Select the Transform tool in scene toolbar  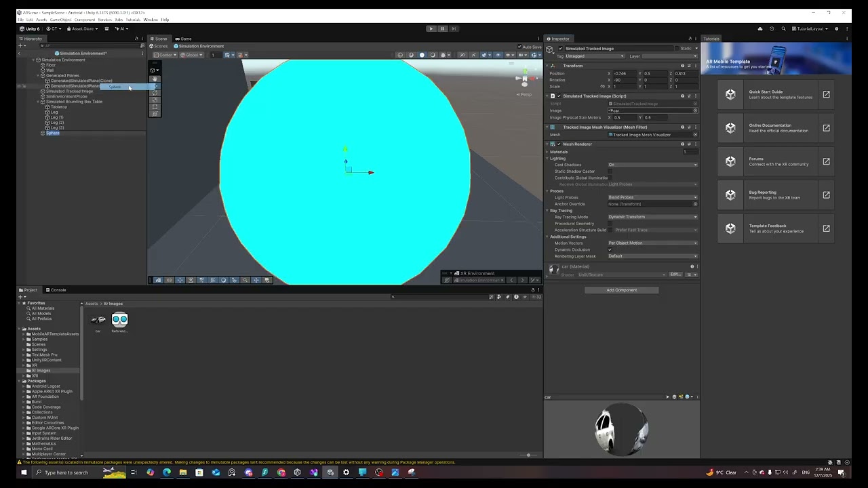point(155,113)
